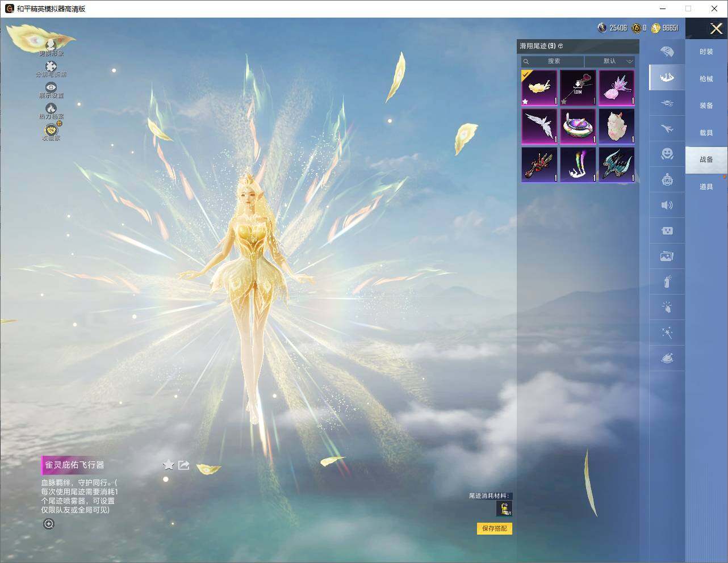This screenshot has height=563, width=728.
Task: Close the wardrobe screen with the X
Action: click(716, 28)
